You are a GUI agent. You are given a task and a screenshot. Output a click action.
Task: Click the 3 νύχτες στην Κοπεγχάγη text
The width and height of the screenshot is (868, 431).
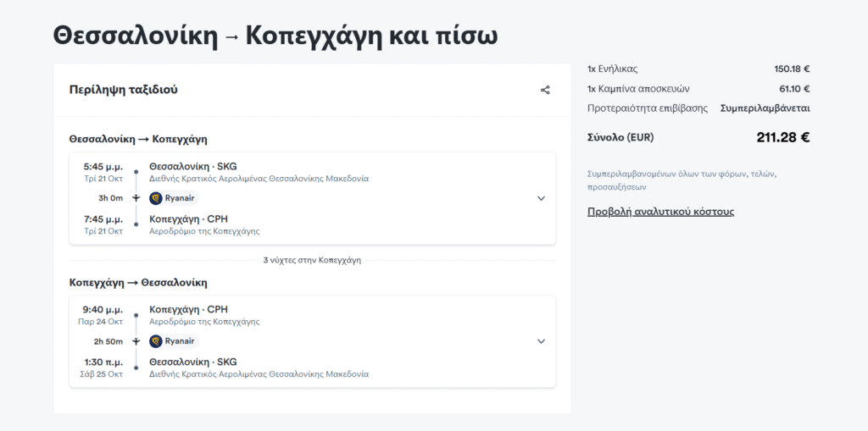312,260
